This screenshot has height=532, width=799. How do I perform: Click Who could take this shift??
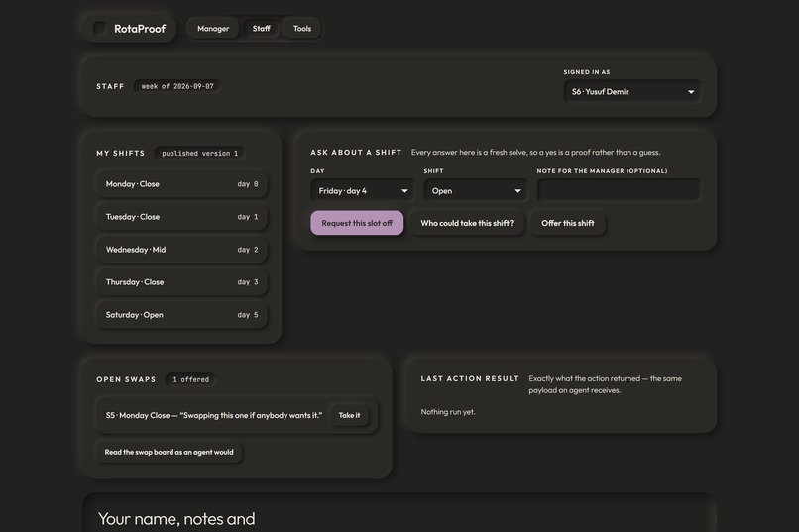467,223
